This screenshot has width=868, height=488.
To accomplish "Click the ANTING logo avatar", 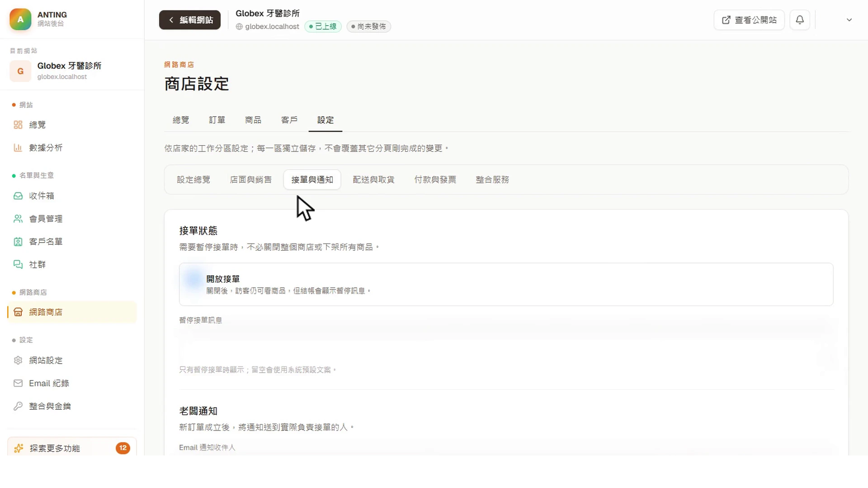I will tap(20, 19).
